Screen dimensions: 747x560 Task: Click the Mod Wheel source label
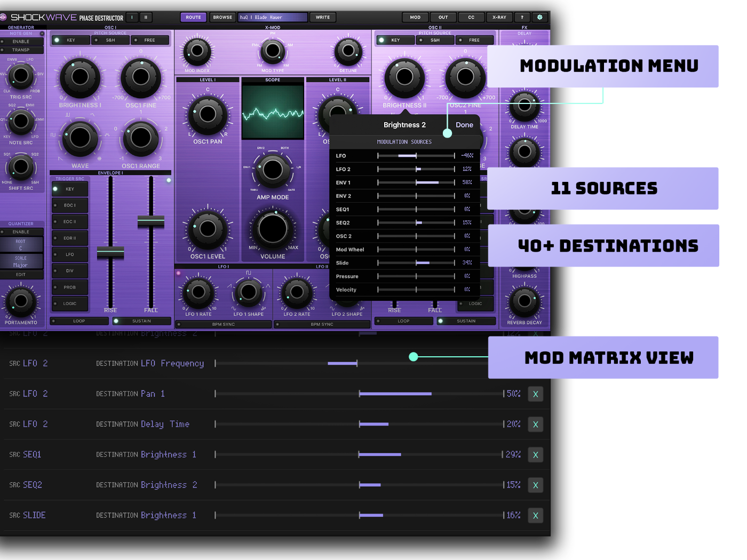(x=350, y=250)
